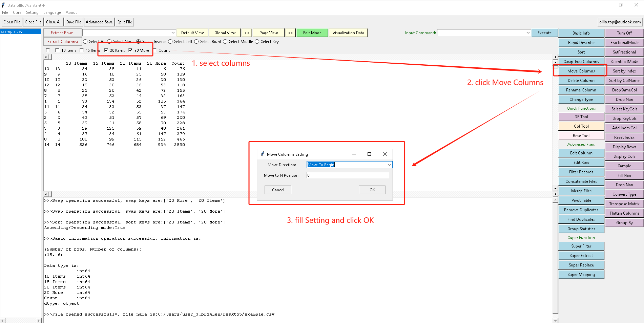Toggle the Count column checkbox

pos(155,50)
